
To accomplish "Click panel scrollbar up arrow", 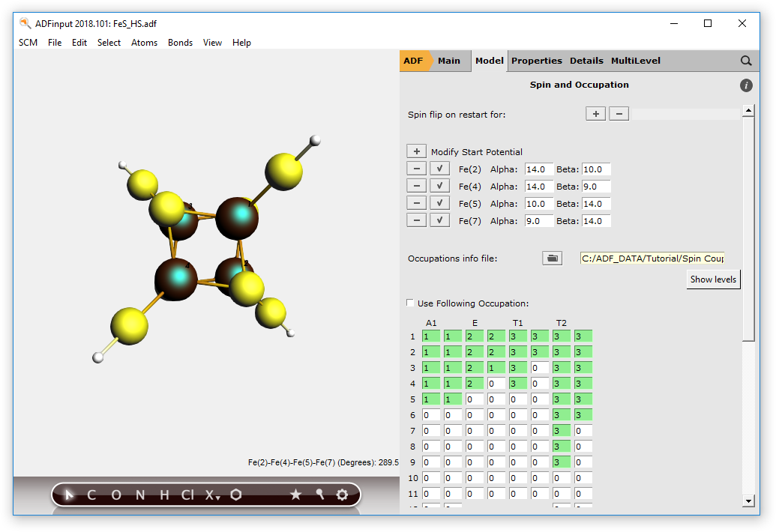I will tap(748, 109).
